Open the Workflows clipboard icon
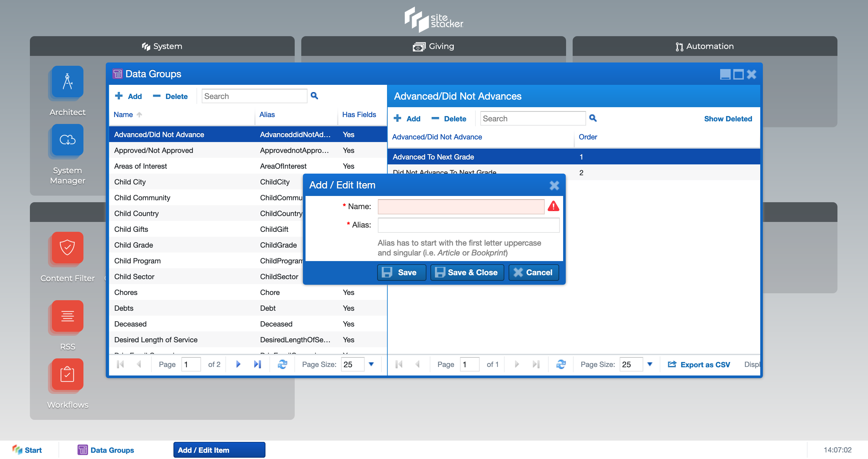Image resolution: width=868 pixels, height=459 pixels. [67, 374]
